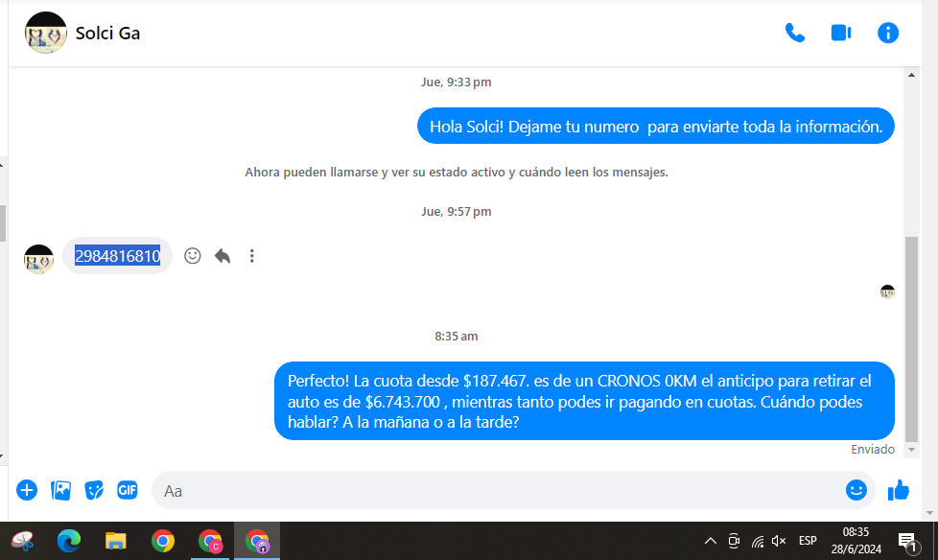Screen dimensions: 938x560
Task: Open conversation information panel
Action: coord(888,33)
